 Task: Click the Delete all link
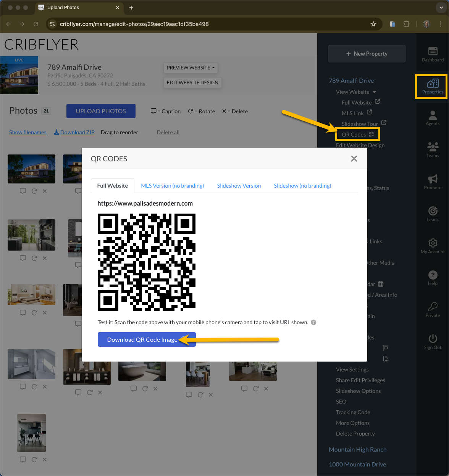(x=168, y=132)
